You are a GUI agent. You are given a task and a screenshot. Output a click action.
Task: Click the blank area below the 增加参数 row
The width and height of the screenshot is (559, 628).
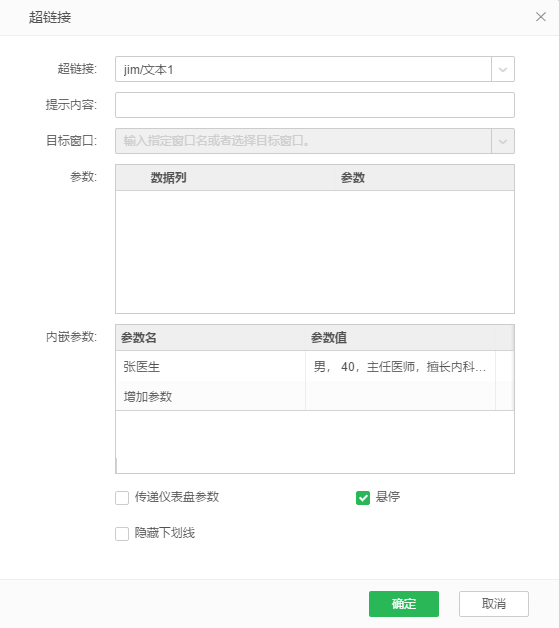click(x=315, y=442)
